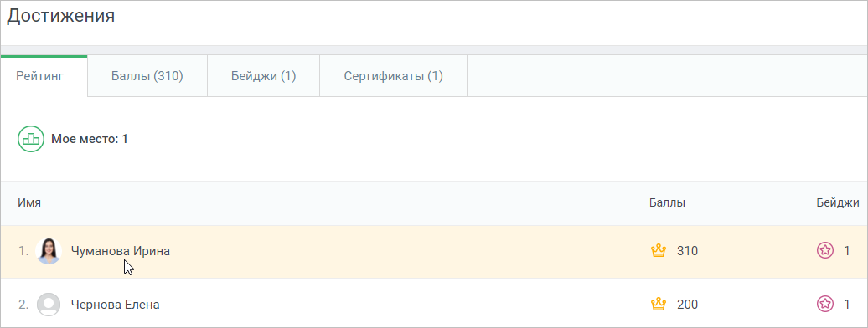
Task: Click Чернова Елена's placeholder avatar
Action: pyautogui.click(x=48, y=305)
